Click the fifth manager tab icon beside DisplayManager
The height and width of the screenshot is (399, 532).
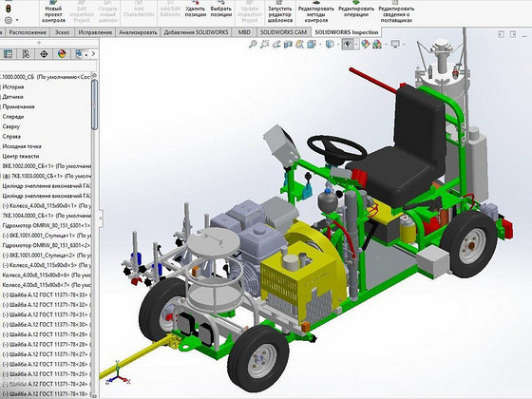[79, 54]
